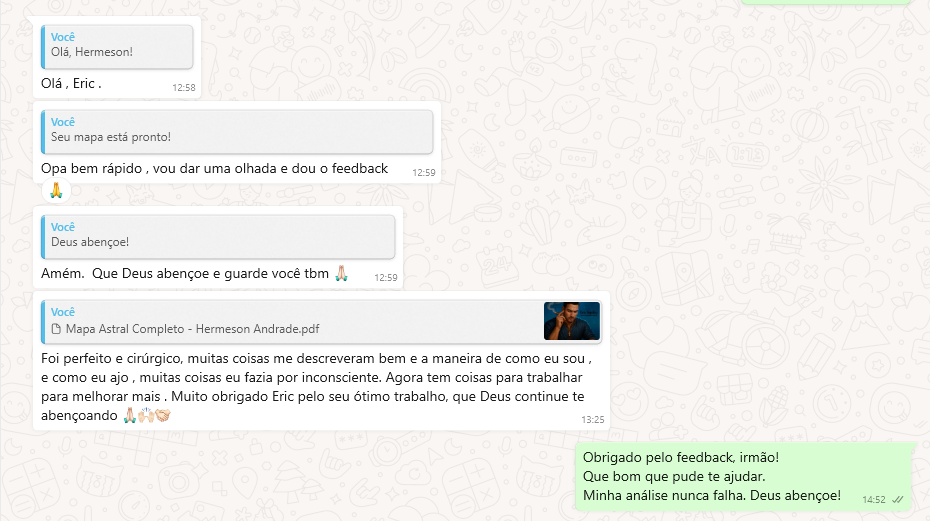The image size is (930, 521).
Task: Click the 12:58 timestamp
Action: tap(184, 88)
